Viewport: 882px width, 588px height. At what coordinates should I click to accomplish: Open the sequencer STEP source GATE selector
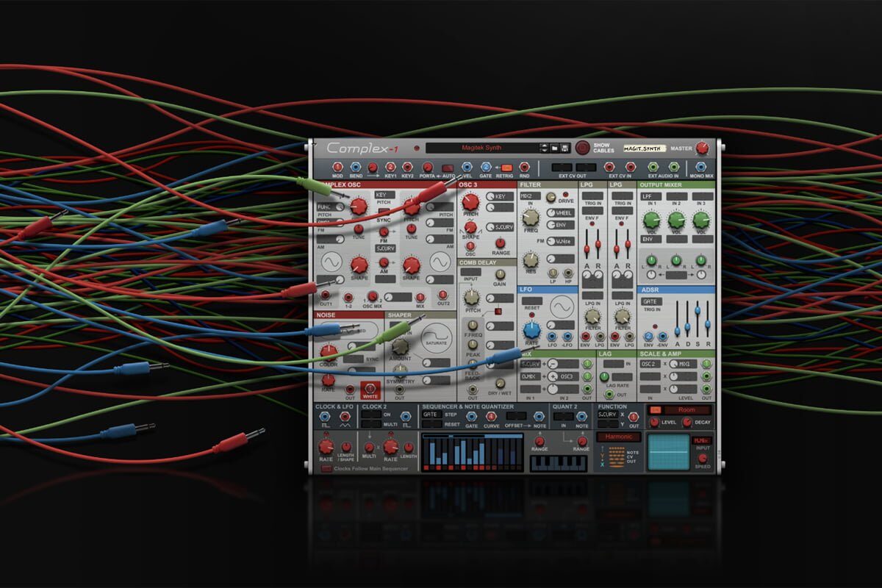click(x=431, y=415)
